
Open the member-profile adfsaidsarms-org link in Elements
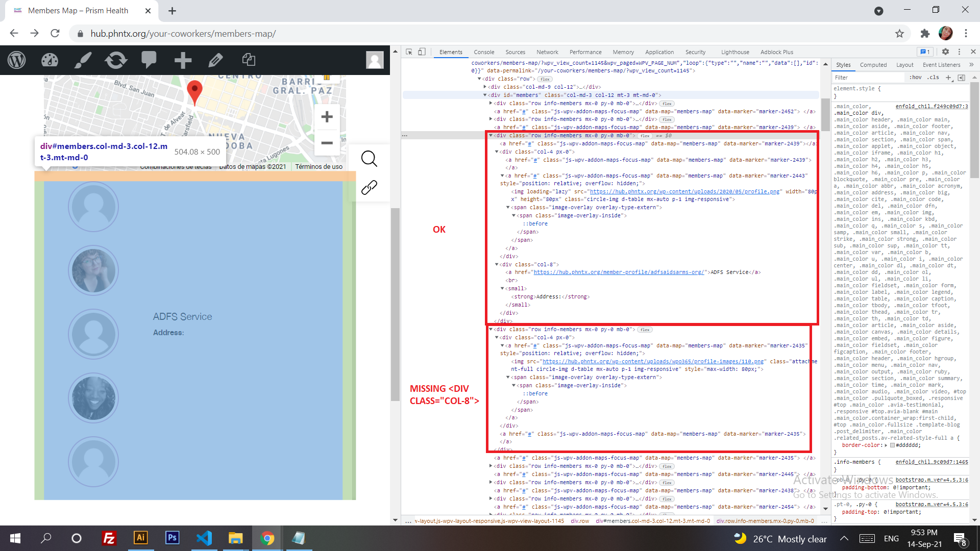point(619,272)
